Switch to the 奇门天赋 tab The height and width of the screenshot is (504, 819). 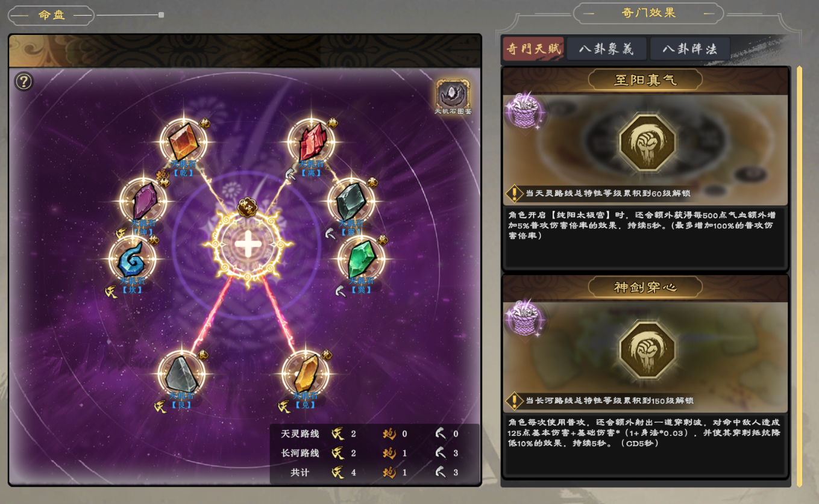pos(533,49)
